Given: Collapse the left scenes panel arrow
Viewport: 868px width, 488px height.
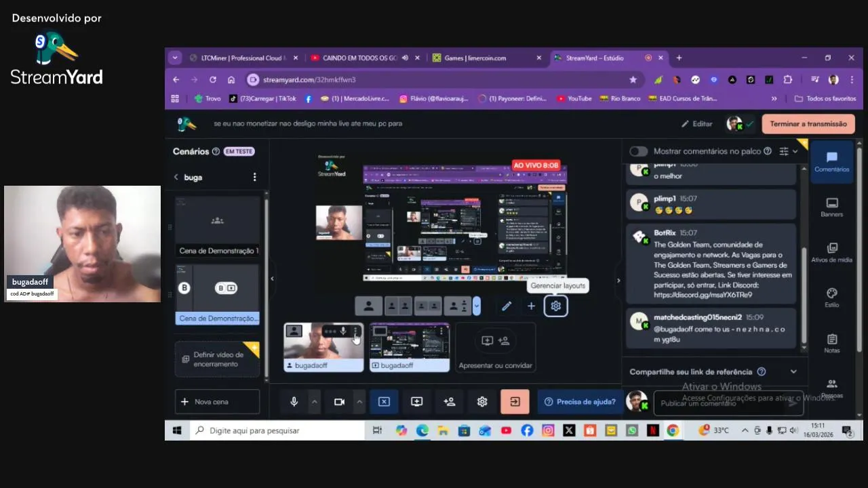Looking at the screenshot, I should coord(272,279).
